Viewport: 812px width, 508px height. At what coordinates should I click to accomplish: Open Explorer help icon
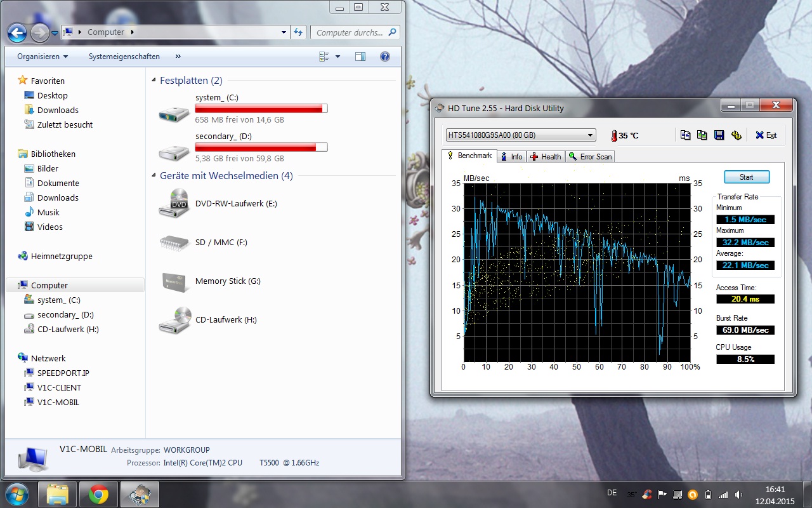[x=384, y=57]
